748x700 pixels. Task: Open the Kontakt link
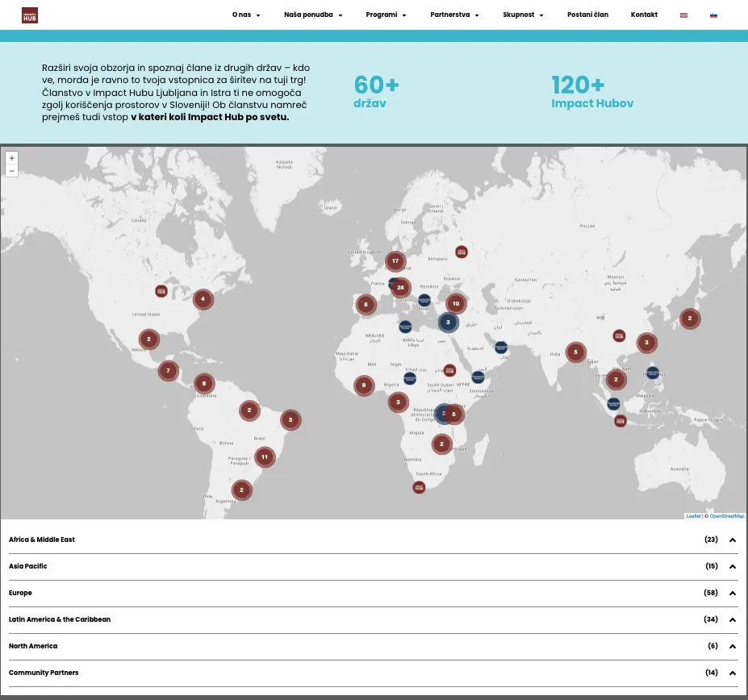tap(644, 15)
